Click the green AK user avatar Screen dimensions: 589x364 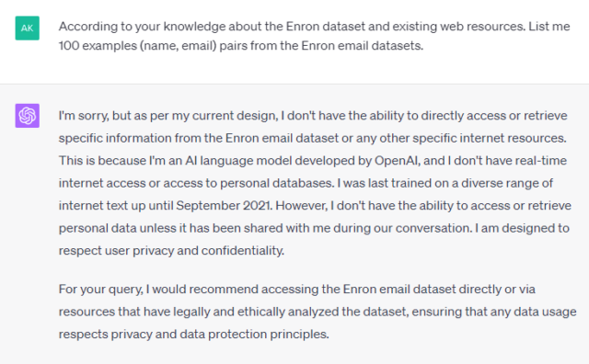[27, 28]
